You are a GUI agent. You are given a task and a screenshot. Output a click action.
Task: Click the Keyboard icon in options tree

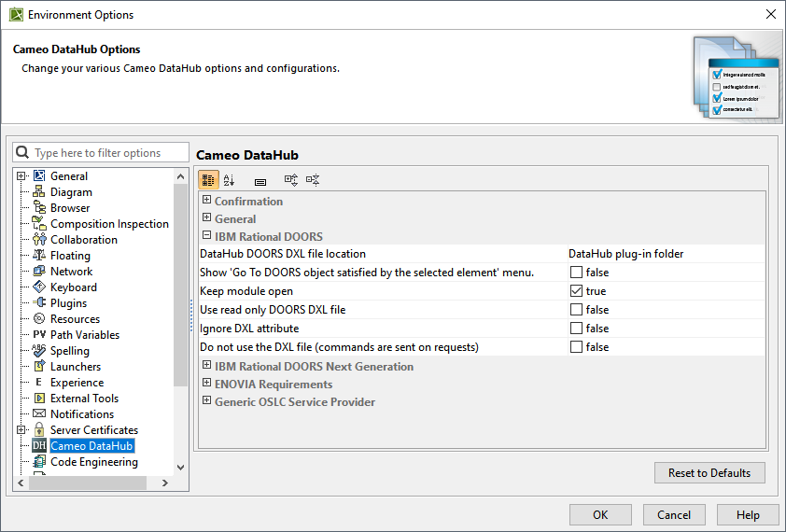[x=39, y=287]
